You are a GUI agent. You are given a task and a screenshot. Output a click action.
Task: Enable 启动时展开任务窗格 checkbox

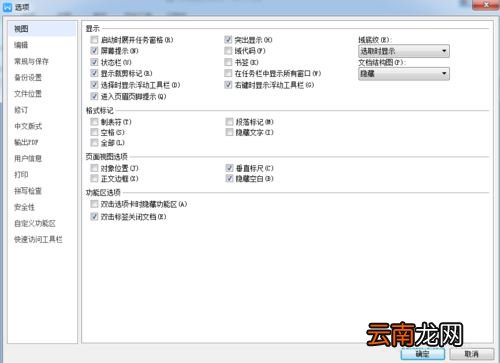(94, 40)
